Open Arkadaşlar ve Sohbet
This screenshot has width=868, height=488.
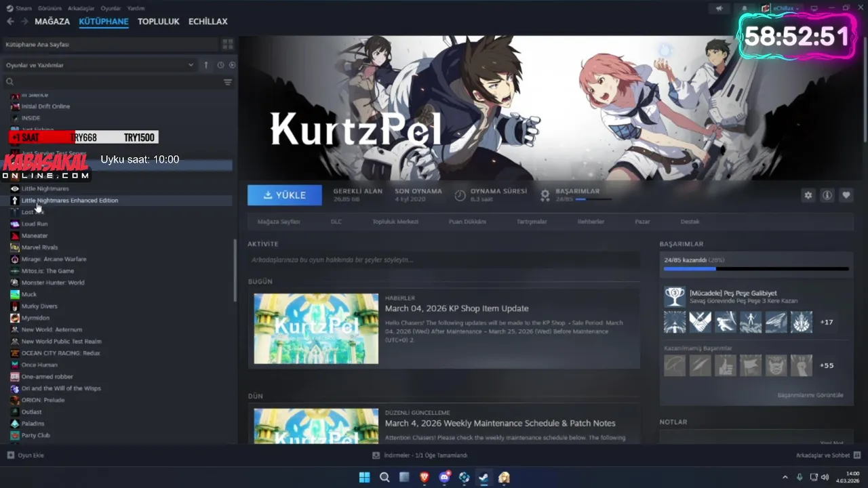(x=828, y=455)
